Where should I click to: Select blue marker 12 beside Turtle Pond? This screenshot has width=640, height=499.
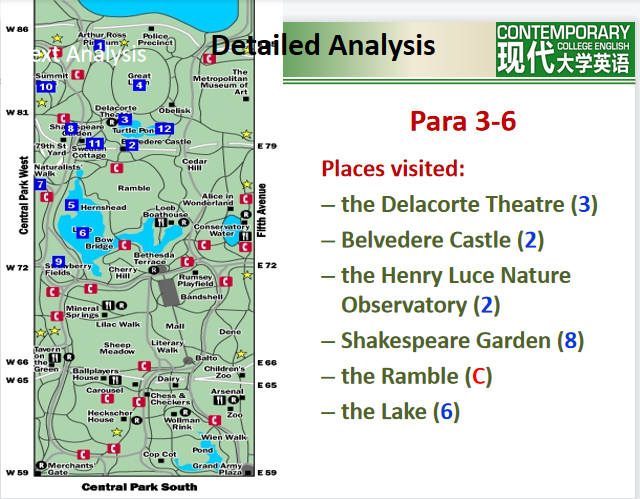pos(165,128)
